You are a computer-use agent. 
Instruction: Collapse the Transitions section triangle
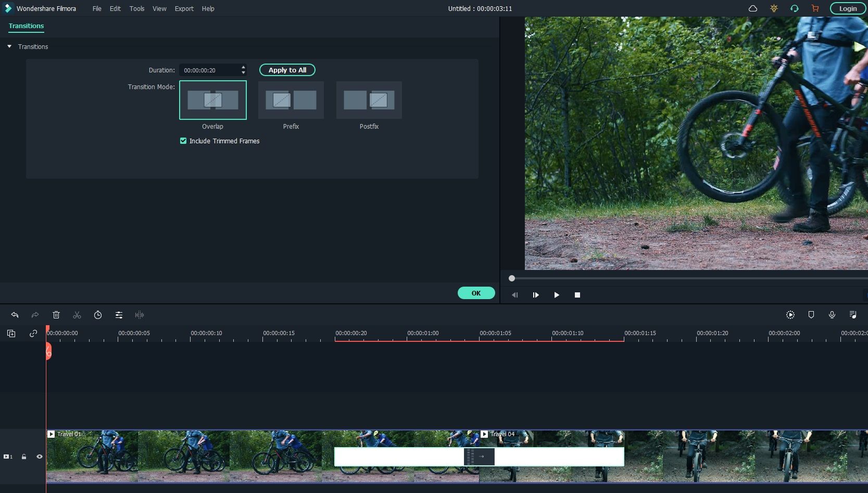[9, 46]
